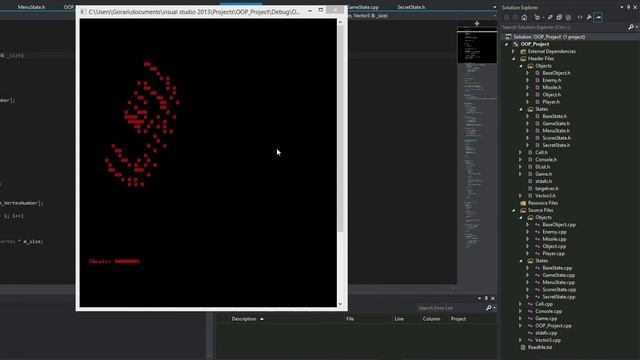This screenshot has height=360, width=640.
Task: Click Collapse All icon in Solution Explorer
Action: coord(559,17)
